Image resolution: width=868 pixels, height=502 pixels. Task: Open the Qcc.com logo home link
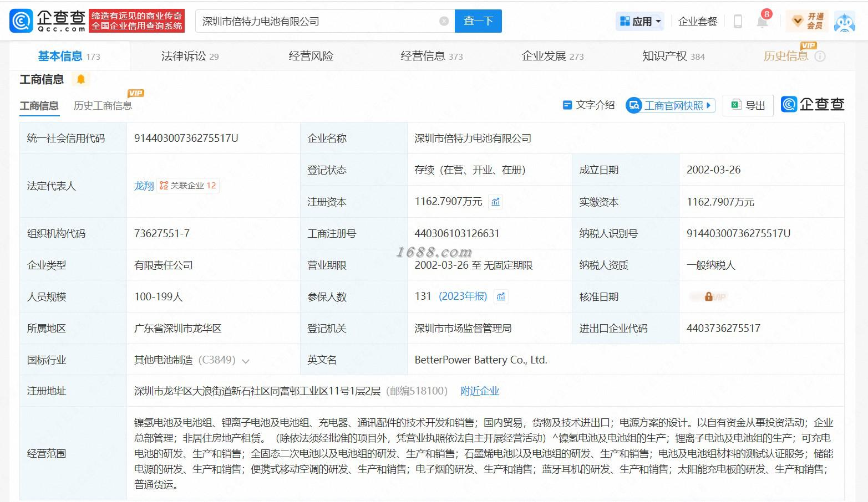coord(48,21)
